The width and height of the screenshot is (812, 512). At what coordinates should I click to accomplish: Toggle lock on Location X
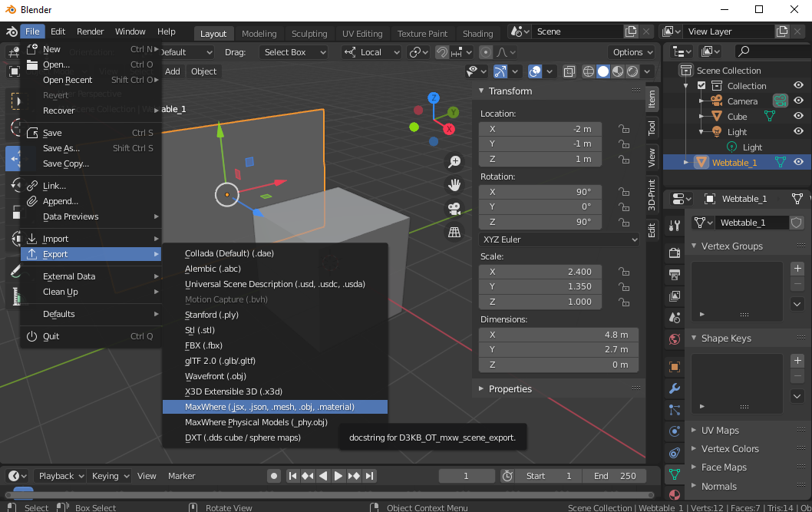tap(624, 129)
